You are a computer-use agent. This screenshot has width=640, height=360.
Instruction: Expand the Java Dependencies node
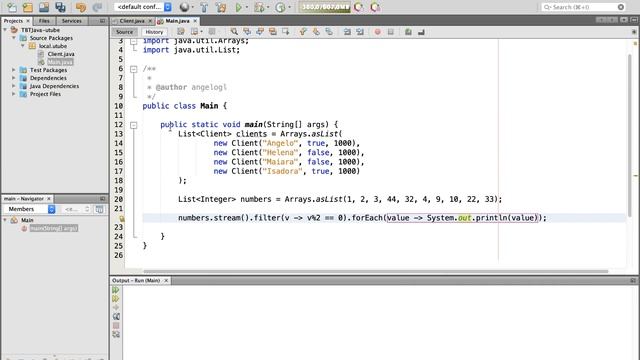tap(14, 86)
